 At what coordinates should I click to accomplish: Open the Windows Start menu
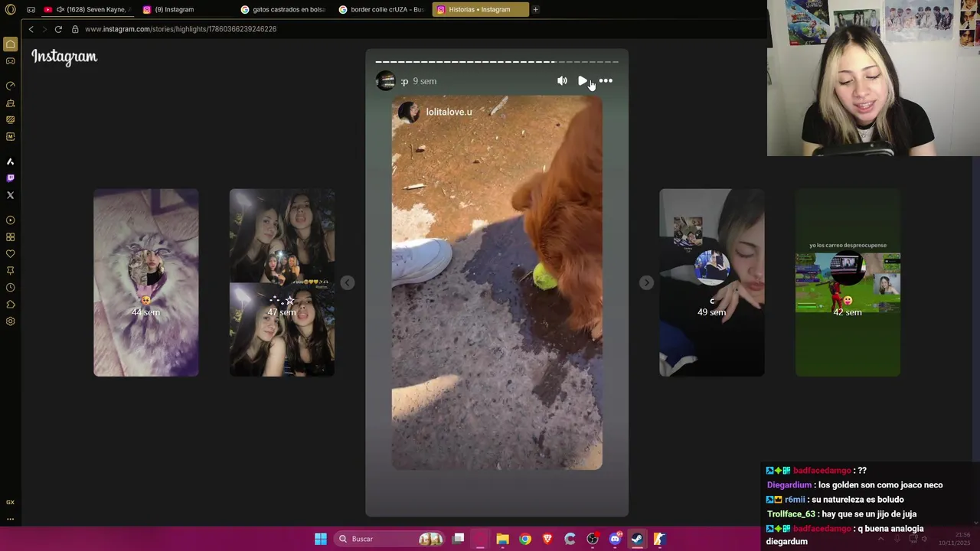[321, 539]
